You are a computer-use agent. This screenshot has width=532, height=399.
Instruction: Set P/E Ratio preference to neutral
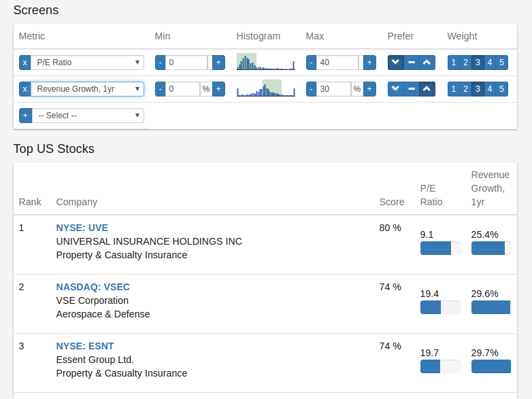point(412,63)
